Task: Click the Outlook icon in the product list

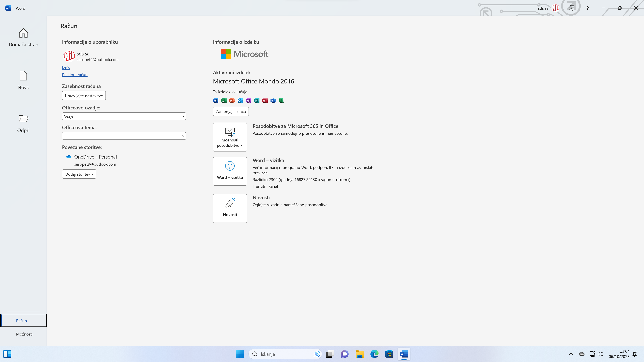Action: pyautogui.click(x=240, y=101)
